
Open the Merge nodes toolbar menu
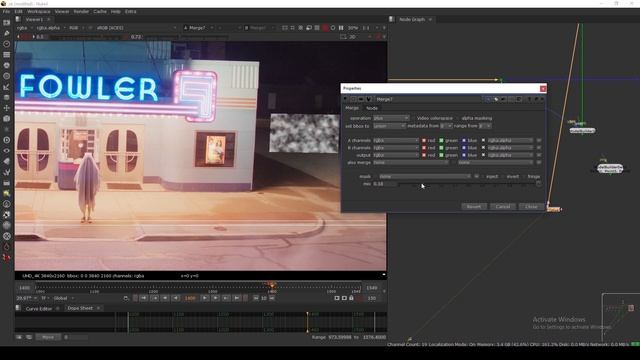click(x=7, y=97)
